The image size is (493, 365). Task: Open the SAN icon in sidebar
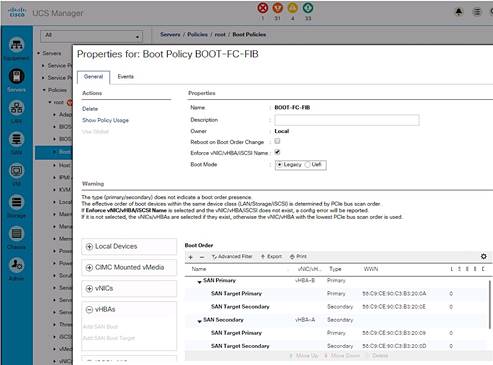click(17, 139)
